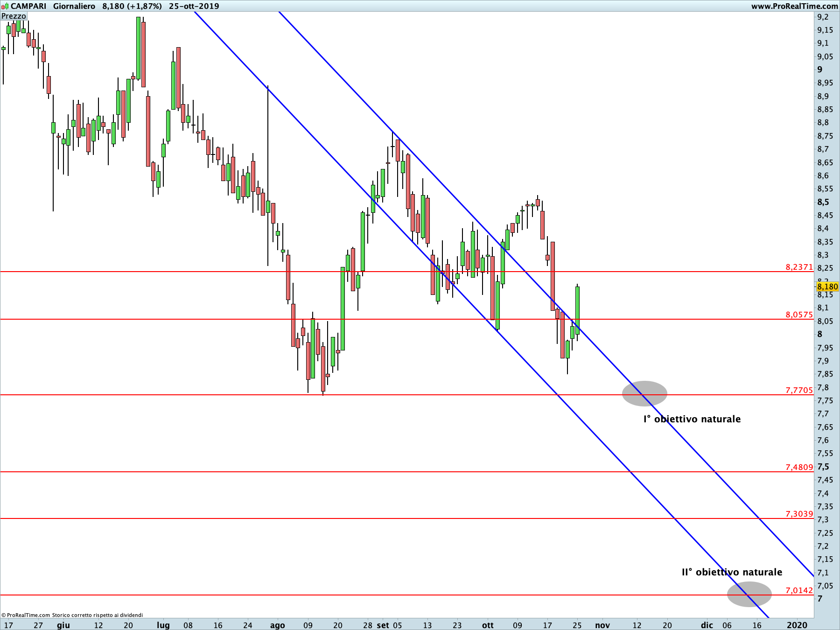This screenshot has width=840, height=630.
Task: Click the Prezzo panel label
Action: (14, 16)
